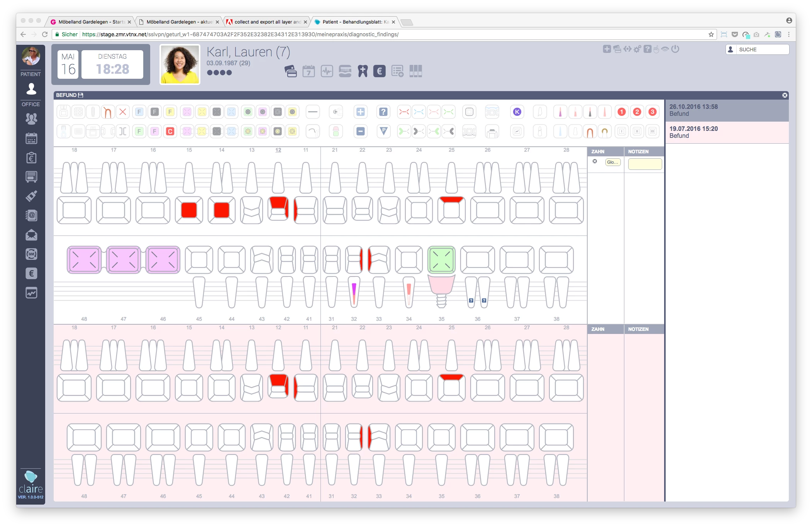812x527 pixels.
Task: Remove the Glo... tooth entry with x
Action: pos(595,161)
